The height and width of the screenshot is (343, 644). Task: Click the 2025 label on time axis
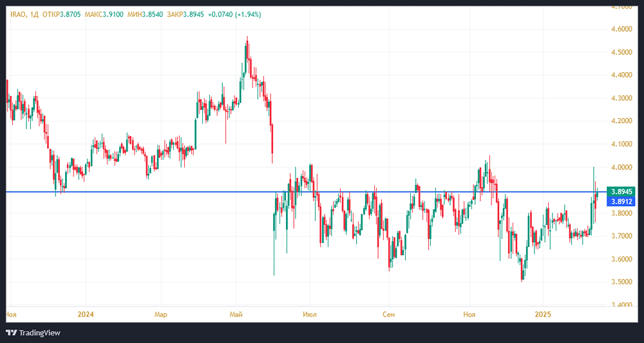pyautogui.click(x=543, y=315)
